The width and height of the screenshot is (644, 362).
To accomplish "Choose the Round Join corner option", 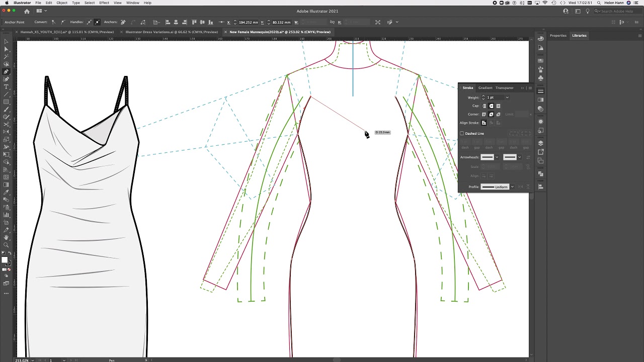I will coord(491,114).
